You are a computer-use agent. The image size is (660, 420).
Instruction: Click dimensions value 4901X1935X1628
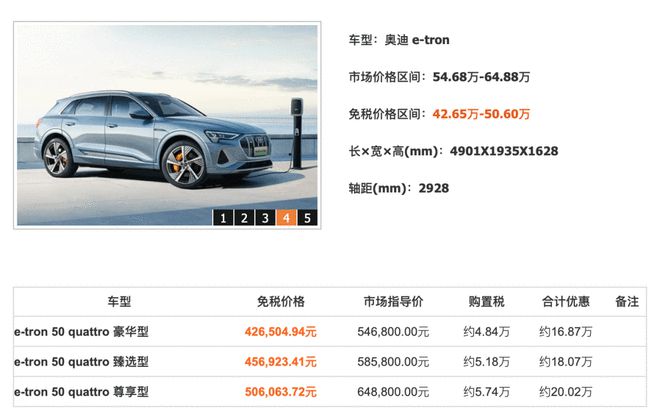504,151
